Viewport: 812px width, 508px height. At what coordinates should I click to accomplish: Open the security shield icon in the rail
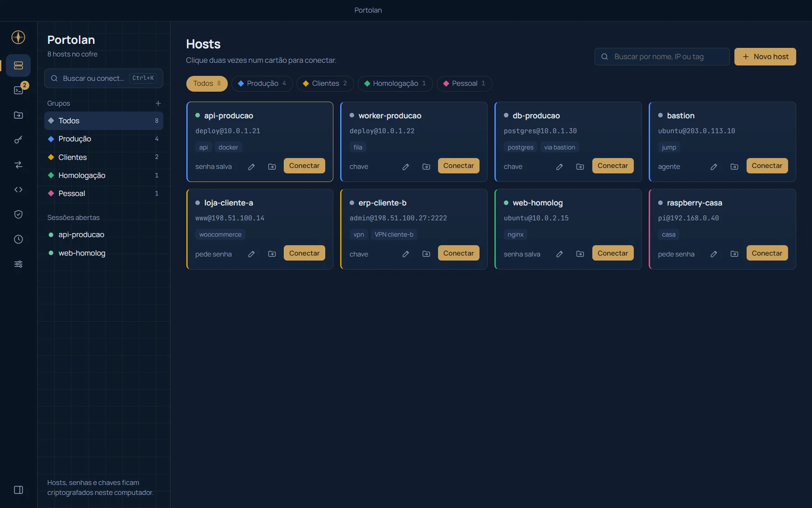[18, 214]
